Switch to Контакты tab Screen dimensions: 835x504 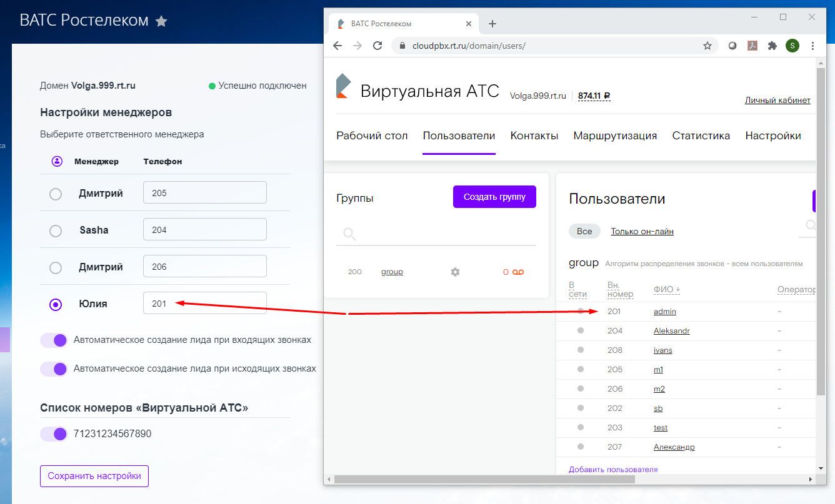(x=534, y=136)
